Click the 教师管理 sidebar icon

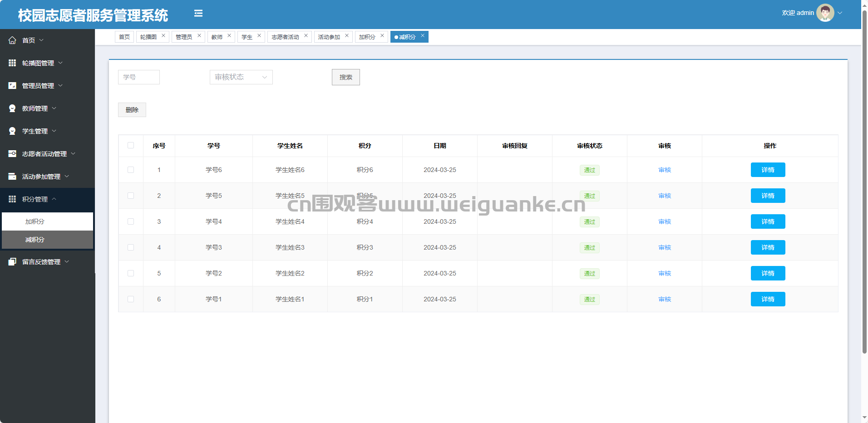tap(12, 108)
